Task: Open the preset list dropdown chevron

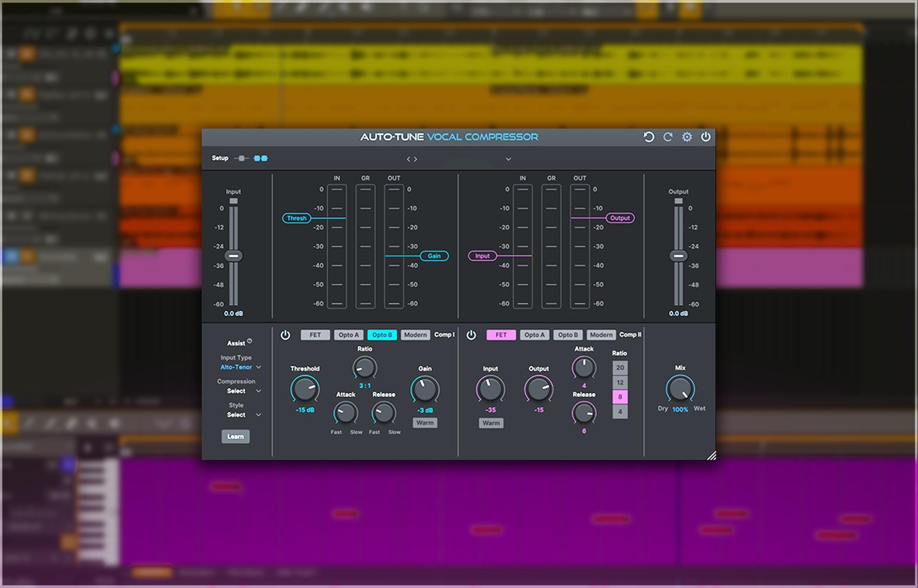Action: [x=508, y=159]
